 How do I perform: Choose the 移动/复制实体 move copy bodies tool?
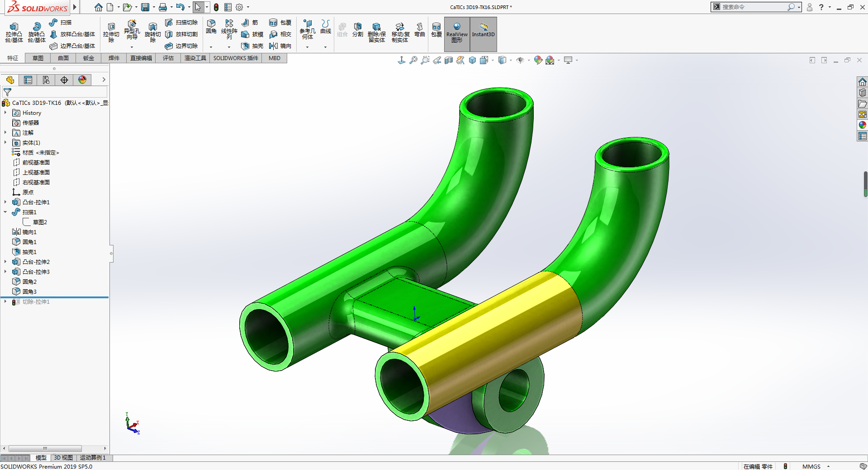click(400, 33)
